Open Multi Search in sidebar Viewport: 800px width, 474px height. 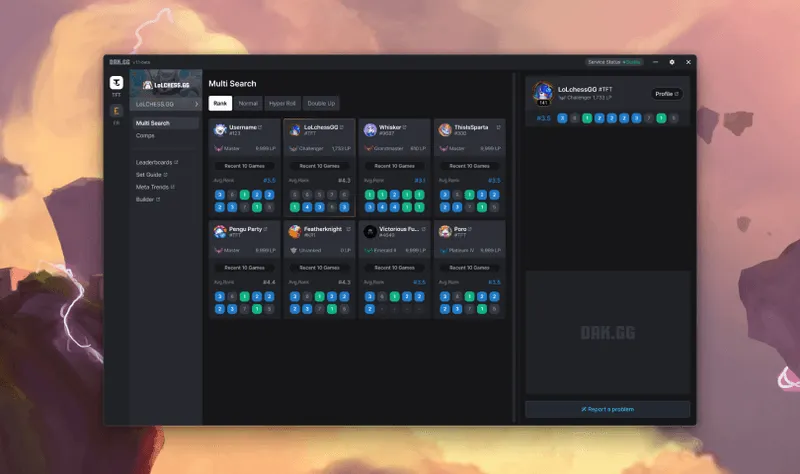(166, 123)
